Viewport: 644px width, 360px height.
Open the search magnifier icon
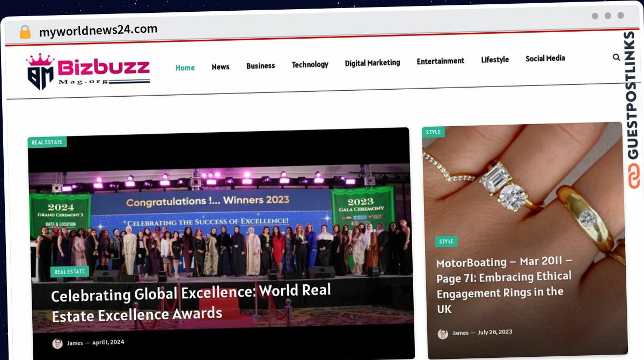616,57
